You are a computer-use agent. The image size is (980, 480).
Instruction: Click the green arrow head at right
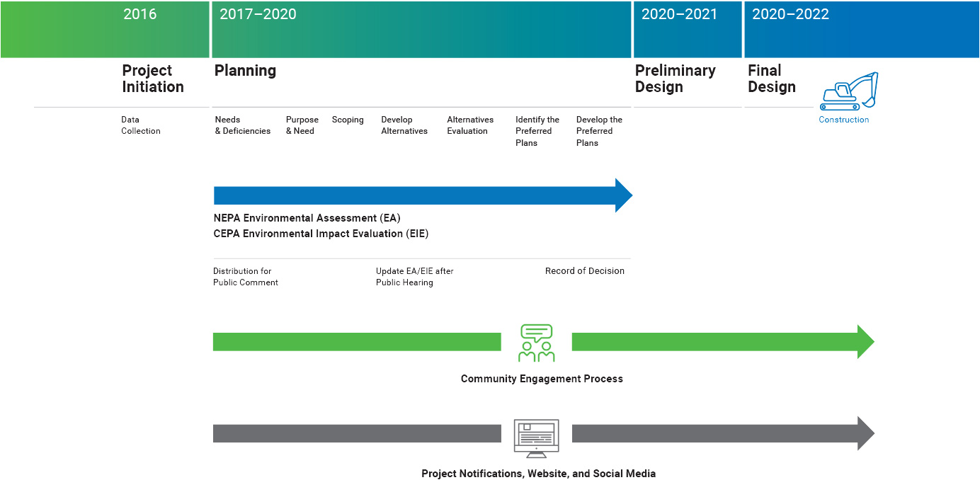tap(865, 342)
